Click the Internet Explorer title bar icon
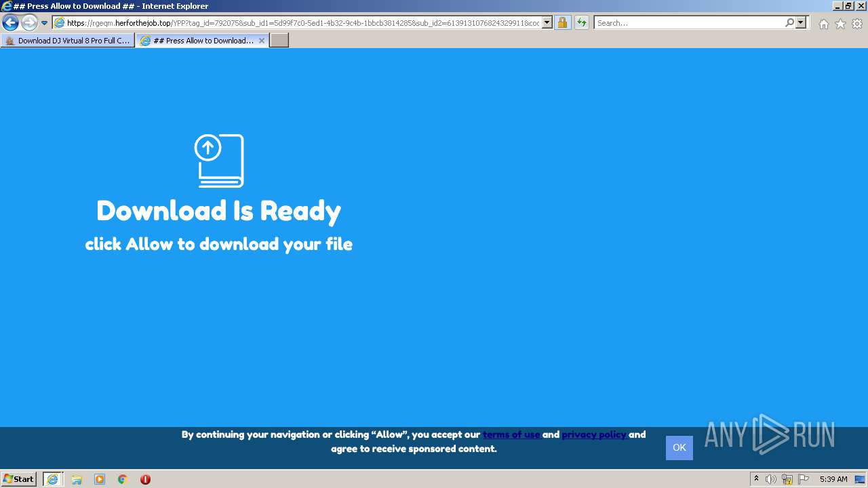This screenshot has height=488, width=868. (x=7, y=6)
